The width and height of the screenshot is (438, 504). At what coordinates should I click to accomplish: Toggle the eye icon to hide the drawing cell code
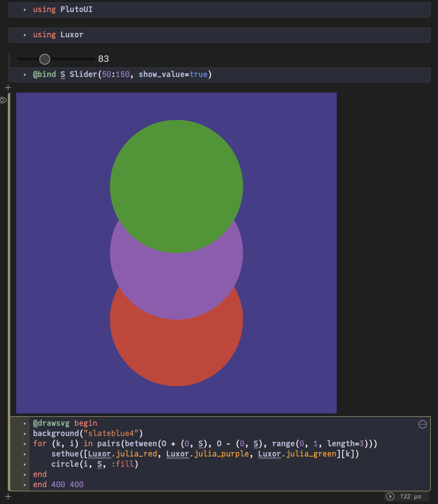[x=3, y=100]
